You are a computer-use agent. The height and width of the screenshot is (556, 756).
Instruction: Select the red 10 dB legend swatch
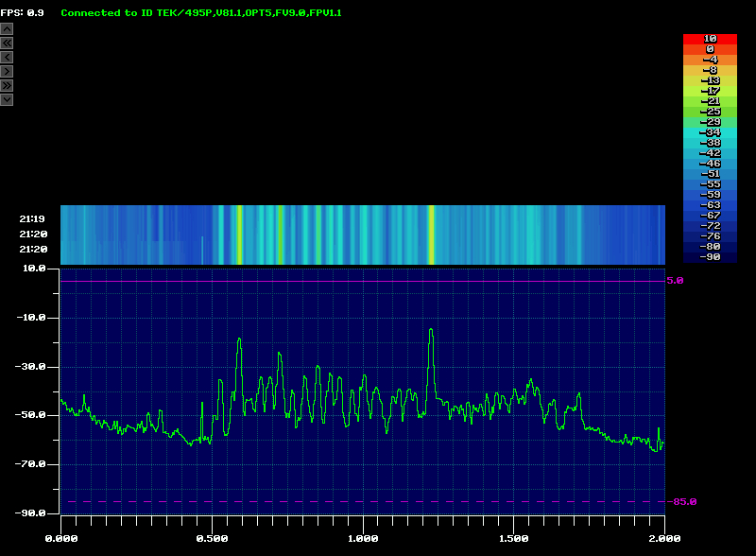point(709,39)
